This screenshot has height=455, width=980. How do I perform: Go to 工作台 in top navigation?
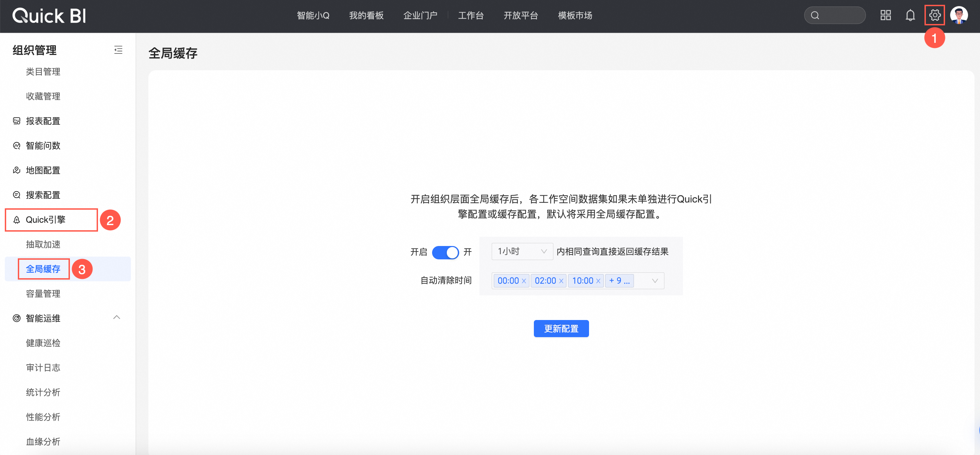(x=470, y=16)
